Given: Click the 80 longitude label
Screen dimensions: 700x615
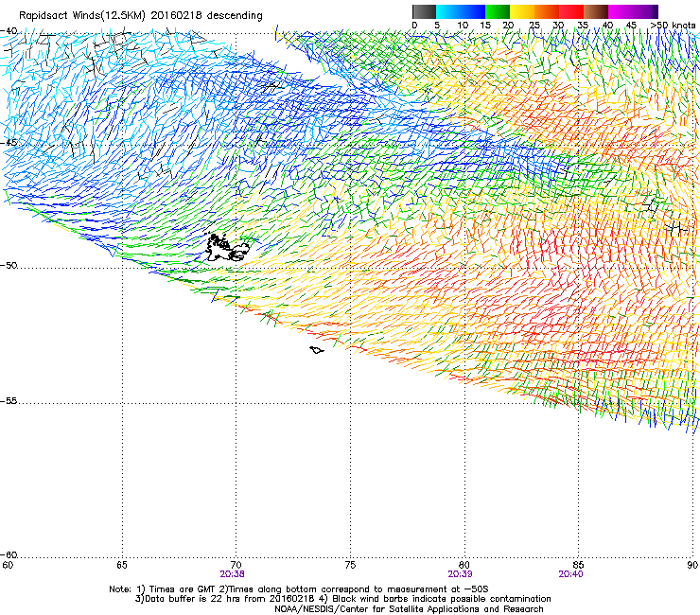Looking at the screenshot, I should [x=464, y=566].
